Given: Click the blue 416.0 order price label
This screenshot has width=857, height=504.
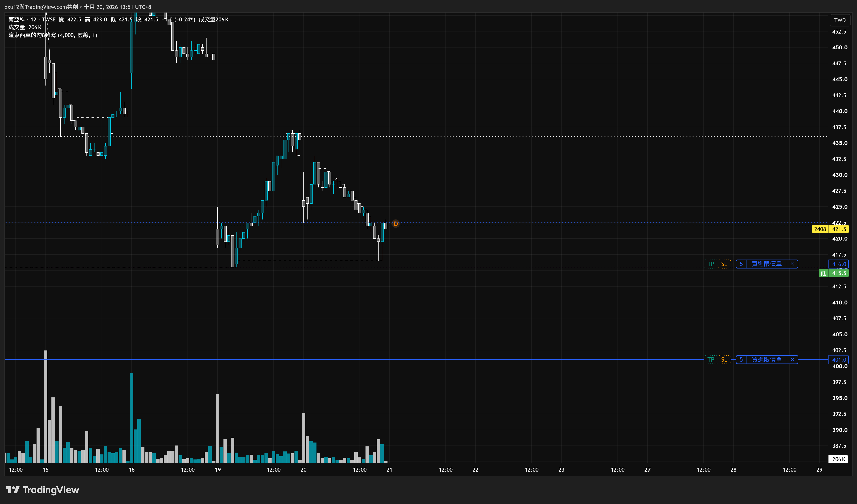Looking at the screenshot, I should coord(839,264).
